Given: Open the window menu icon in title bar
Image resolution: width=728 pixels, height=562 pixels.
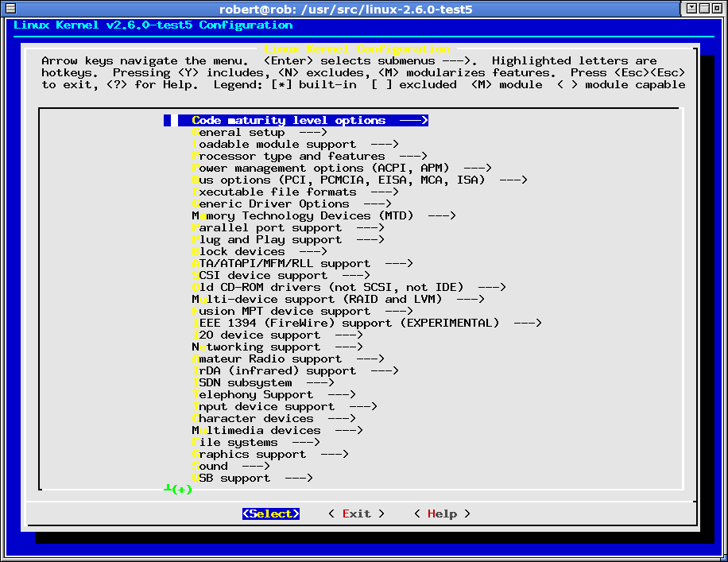Looking at the screenshot, I should (10, 9).
